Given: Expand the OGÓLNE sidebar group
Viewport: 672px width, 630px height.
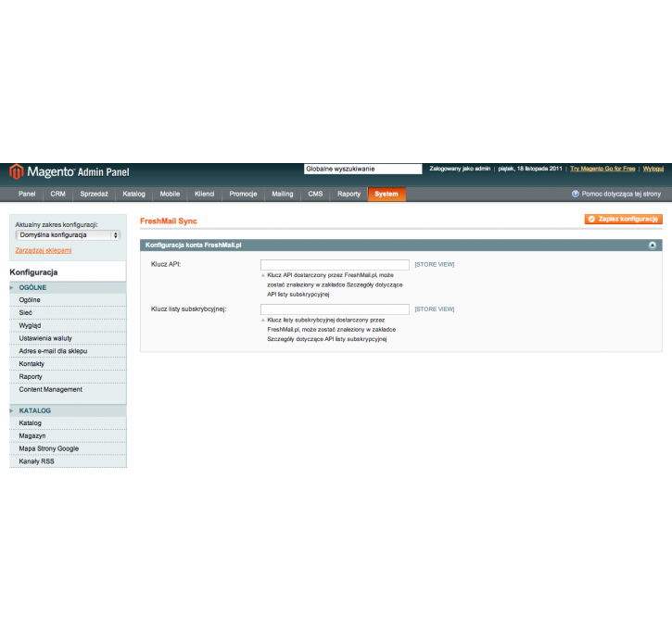Looking at the screenshot, I should [68, 288].
